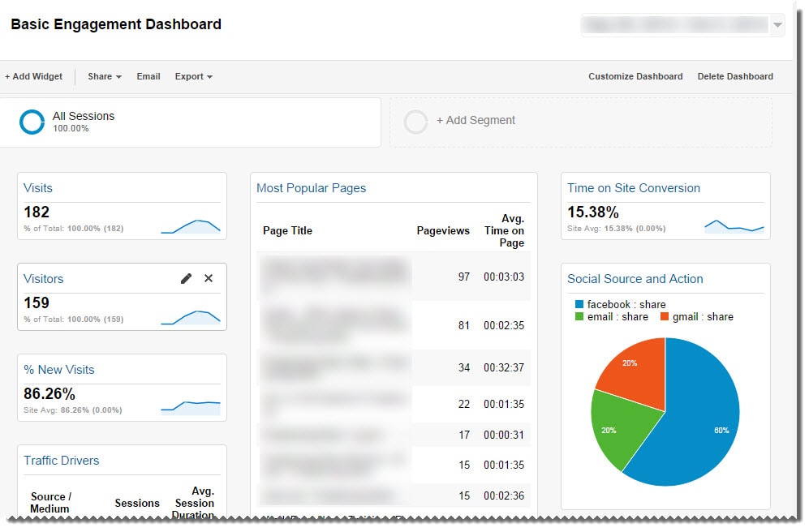Click the orange gmail : share legend swatch
The height and width of the screenshot is (532, 809).
pos(665,316)
